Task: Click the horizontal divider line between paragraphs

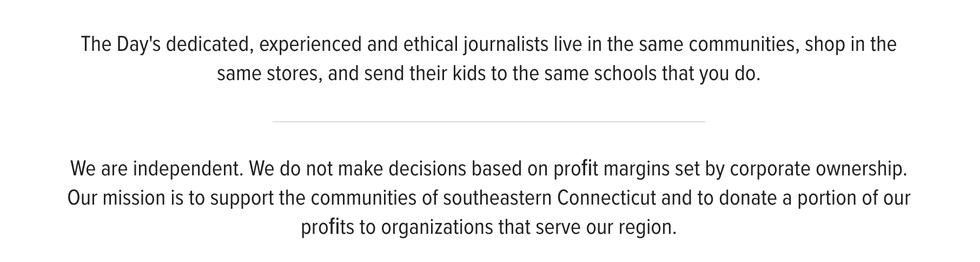Action: (x=488, y=122)
